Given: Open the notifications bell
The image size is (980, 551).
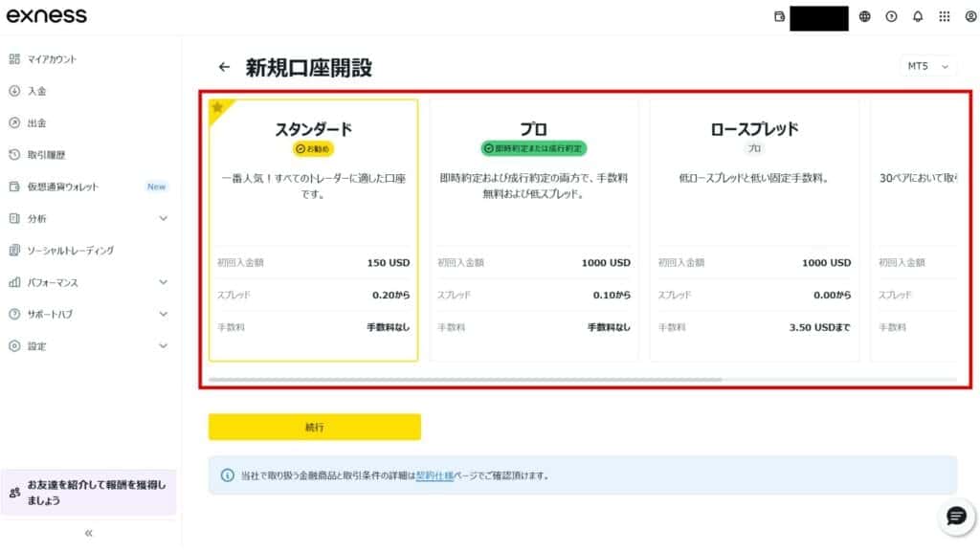Looking at the screenshot, I should click(x=918, y=17).
